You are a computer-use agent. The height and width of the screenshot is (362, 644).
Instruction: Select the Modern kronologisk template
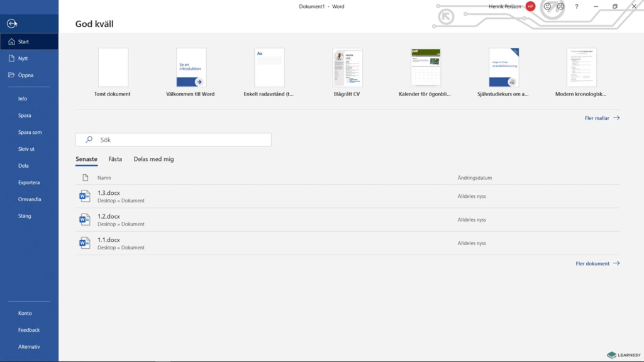point(582,67)
